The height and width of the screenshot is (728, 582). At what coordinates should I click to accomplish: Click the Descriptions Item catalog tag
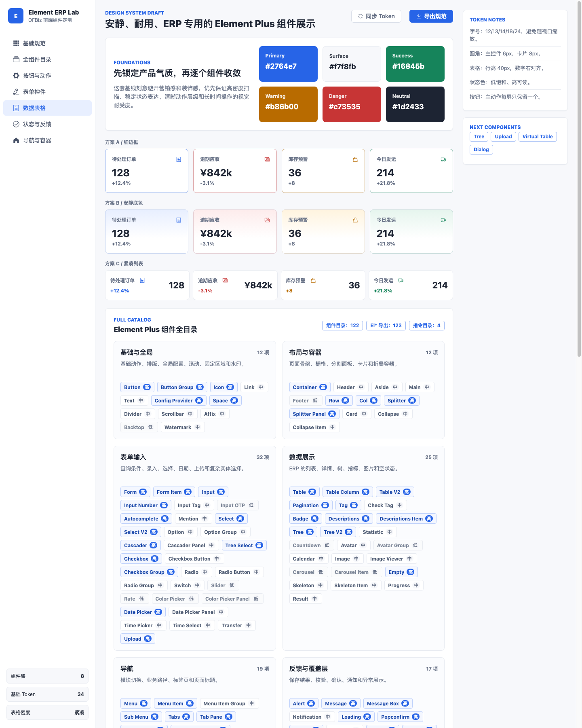click(x=406, y=518)
